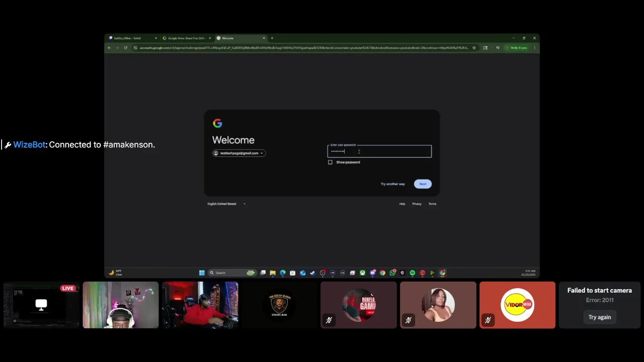Close the Google Drive tab
This screenshot has width=644, height=362.
click(x=210, y=38)
